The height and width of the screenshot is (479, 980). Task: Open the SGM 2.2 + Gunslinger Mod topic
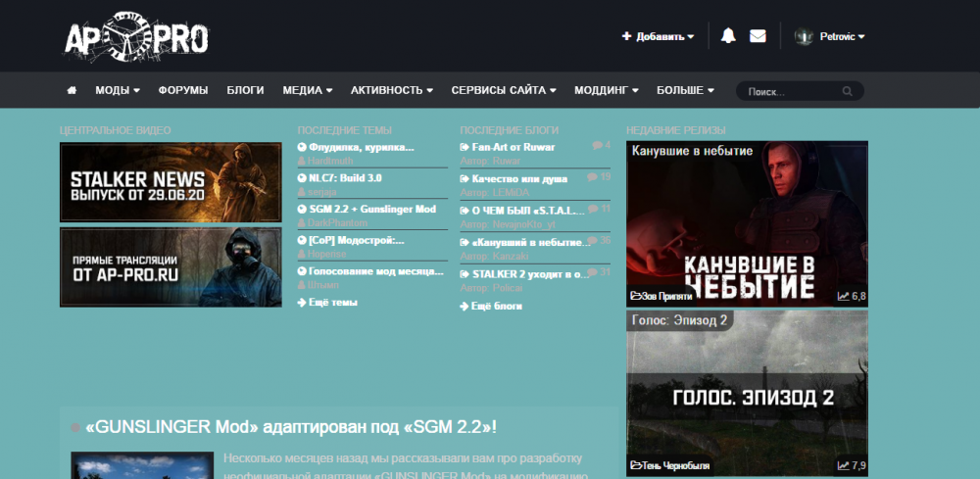pyautogui.click(x=372, y=210)
